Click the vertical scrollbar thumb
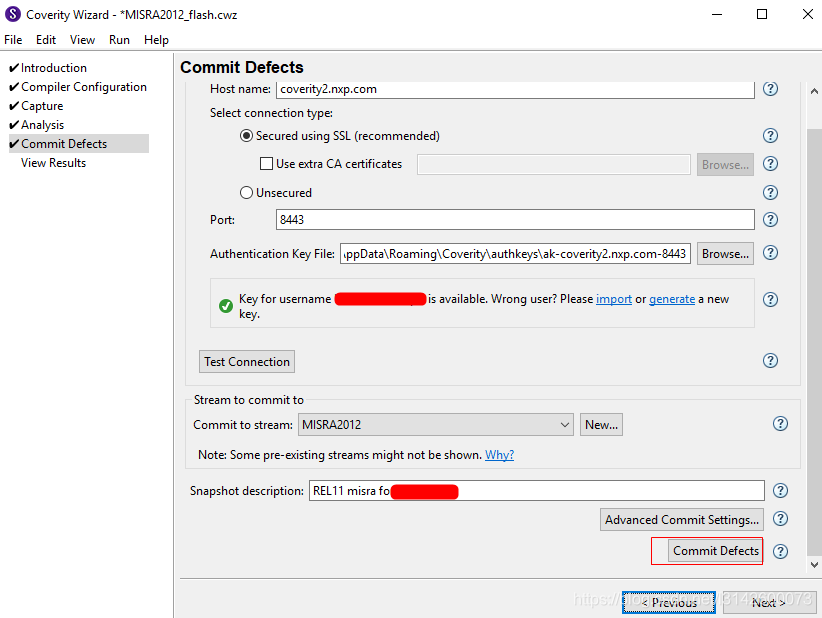Image resolution: width=822 pixels, height=618 pixels. pos(814,341)
